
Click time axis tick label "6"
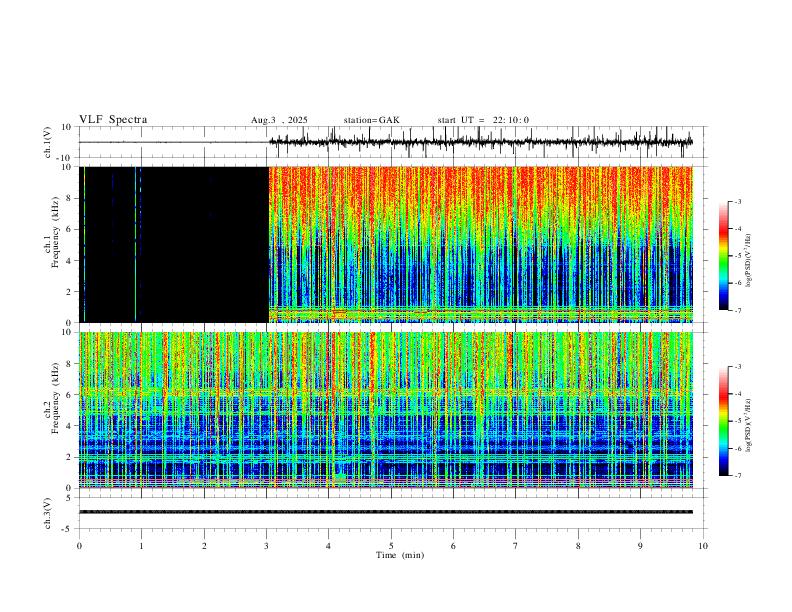pos(454,546)
